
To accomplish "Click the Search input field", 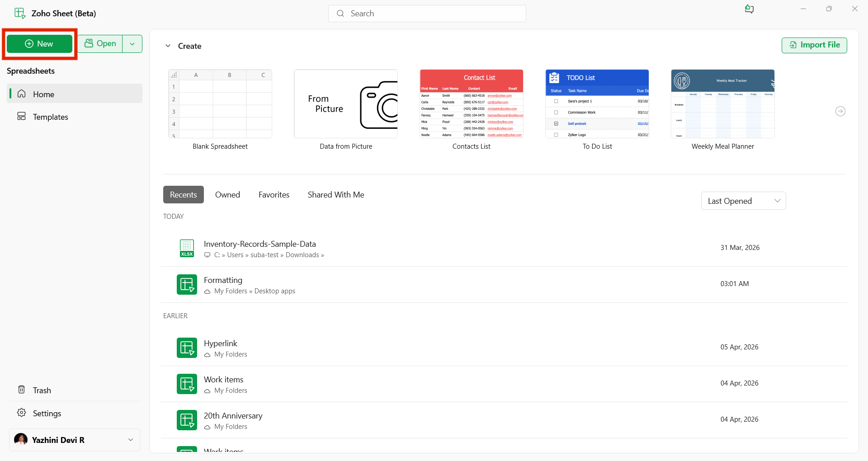I will tap(427, 14).
